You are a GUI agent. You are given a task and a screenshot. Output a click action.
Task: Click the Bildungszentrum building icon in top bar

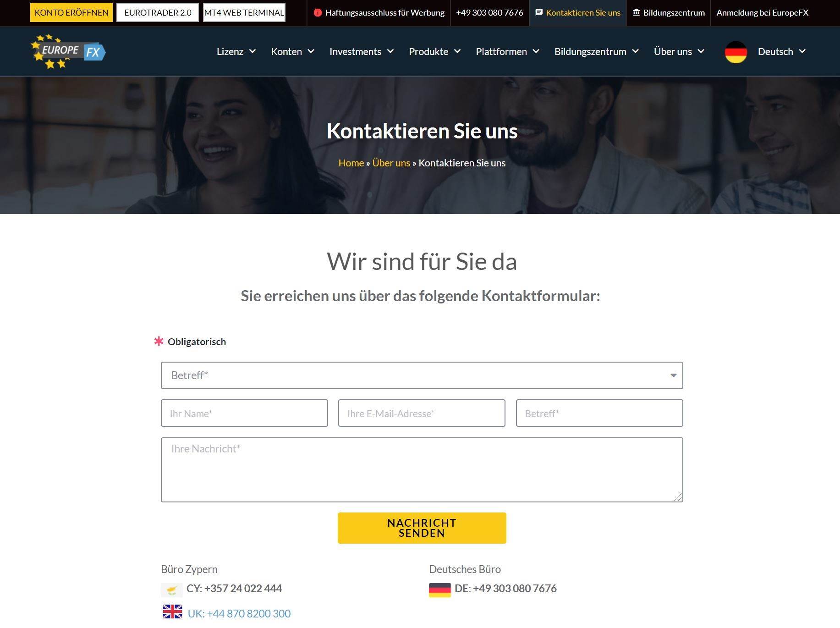point(636,12)
